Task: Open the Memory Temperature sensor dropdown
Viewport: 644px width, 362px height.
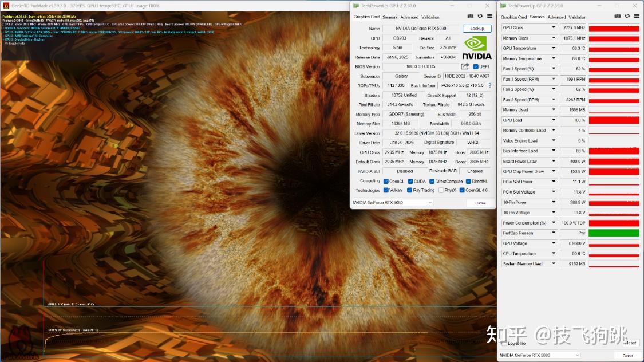Action: [553, 58]
